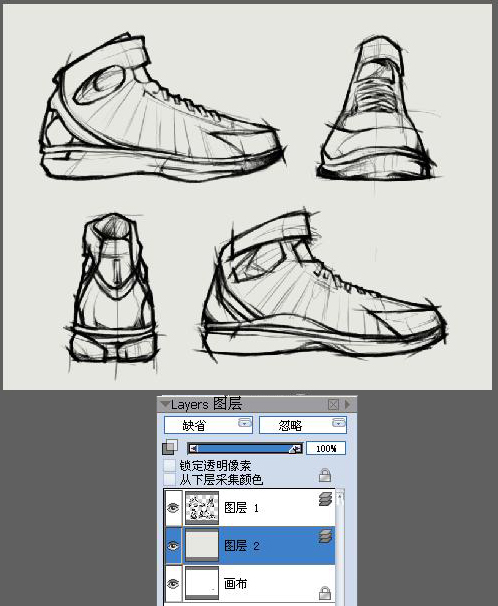The image size is (498, 606).
Task: Open the 忽略 composite depth dropdown
Action: 303,425
